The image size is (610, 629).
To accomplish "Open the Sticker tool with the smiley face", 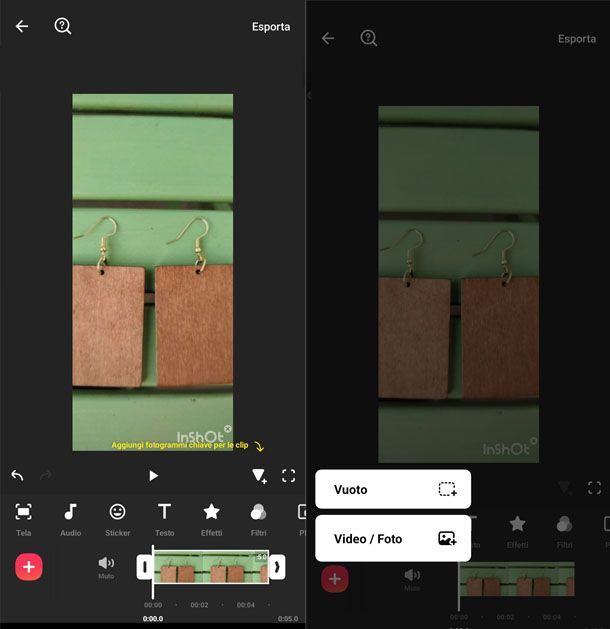I will click(117, 519).
